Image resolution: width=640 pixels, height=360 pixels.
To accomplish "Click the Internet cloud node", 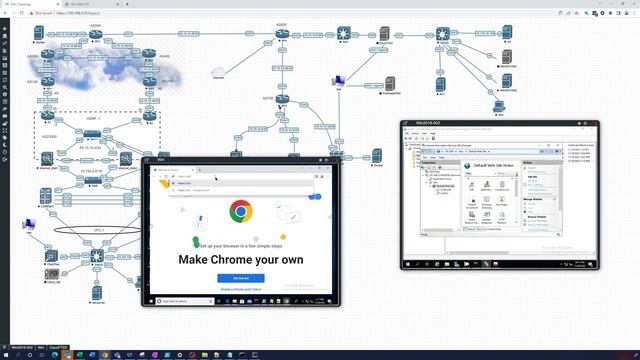I will (x=218, y=72).
